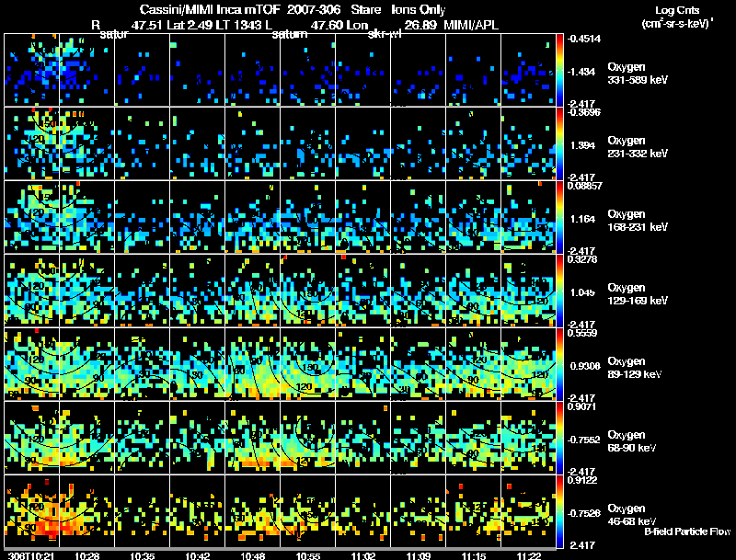Select the 'Oxygen 331-589 keV' label
This screenshot has height=560, width=736.
pyautogui.click(x=638, y=74)
